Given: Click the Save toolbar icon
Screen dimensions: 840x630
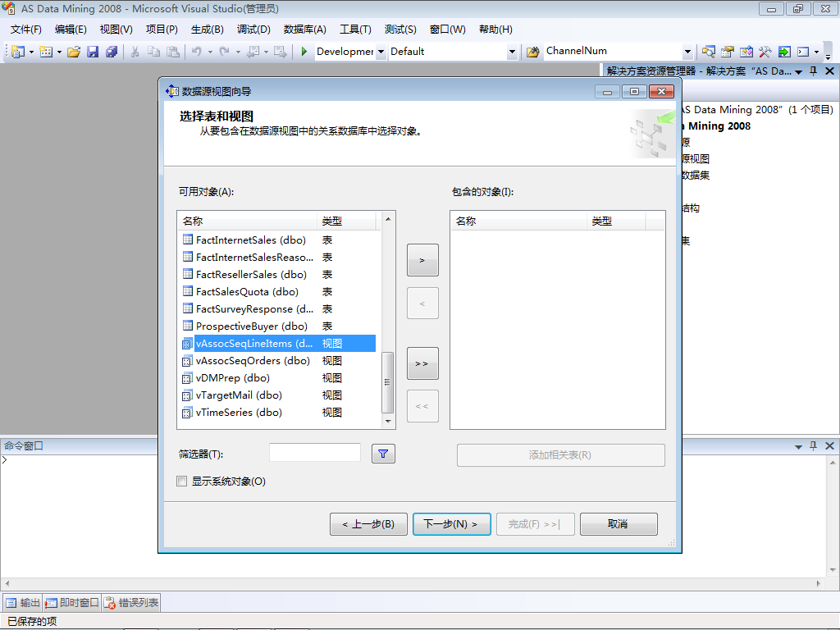Looking at the screenshot, I should 93,52.
